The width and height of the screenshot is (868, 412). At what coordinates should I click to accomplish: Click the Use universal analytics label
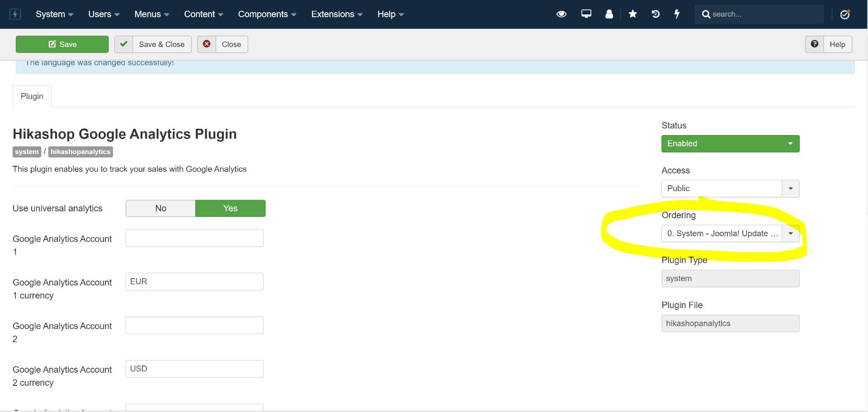coord(57,208)
